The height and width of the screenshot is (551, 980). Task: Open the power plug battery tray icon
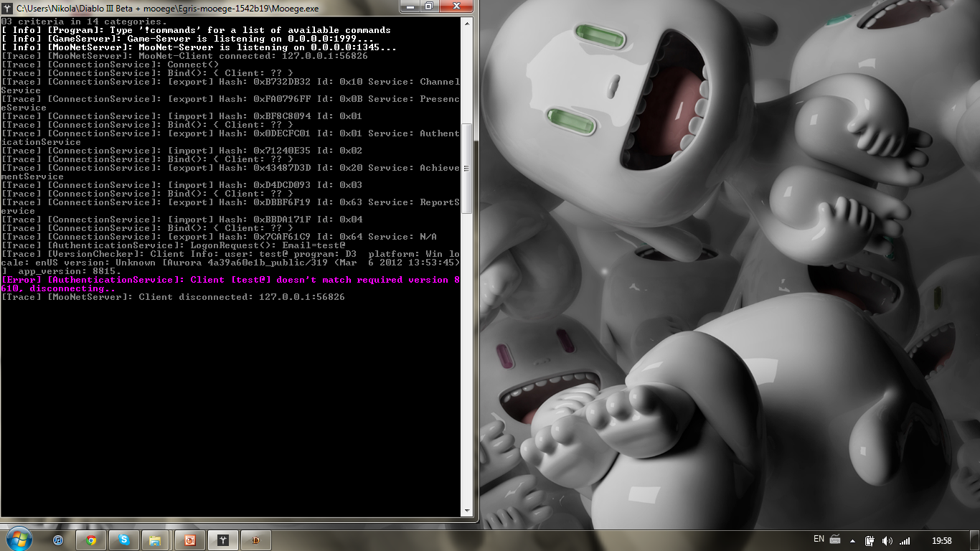[x=870, y=541]
